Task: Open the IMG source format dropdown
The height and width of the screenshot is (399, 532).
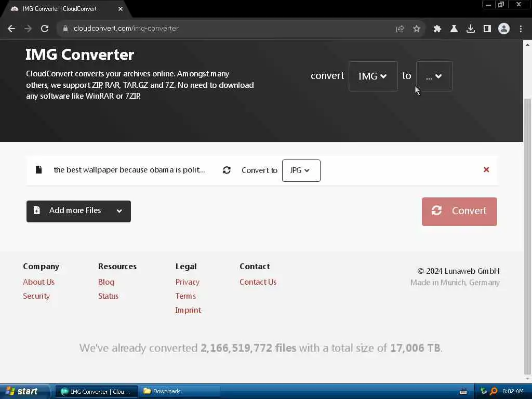Action: coord(373,76)
